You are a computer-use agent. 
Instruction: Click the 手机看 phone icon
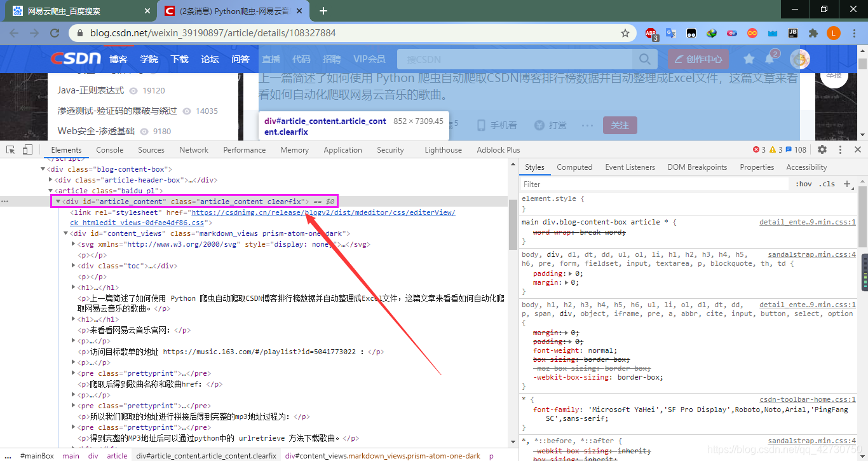pyautogui.click(x=482, y=125)
